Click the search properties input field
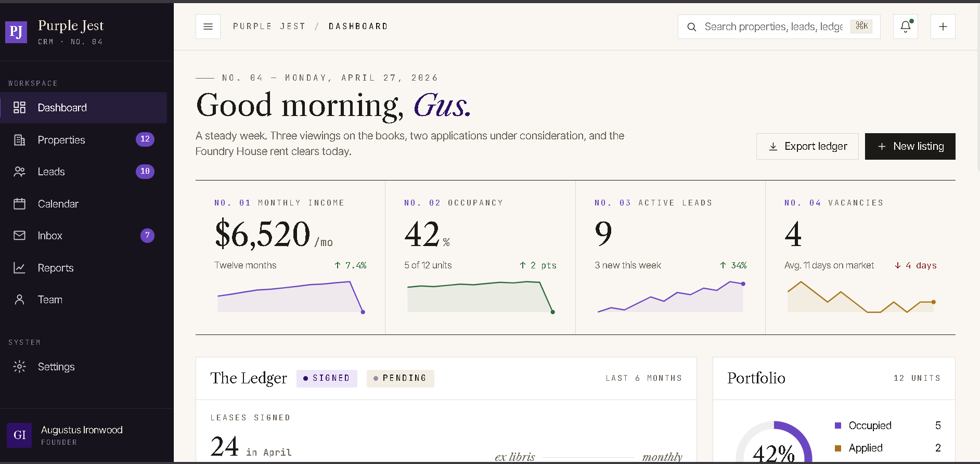 coord(779,27)
